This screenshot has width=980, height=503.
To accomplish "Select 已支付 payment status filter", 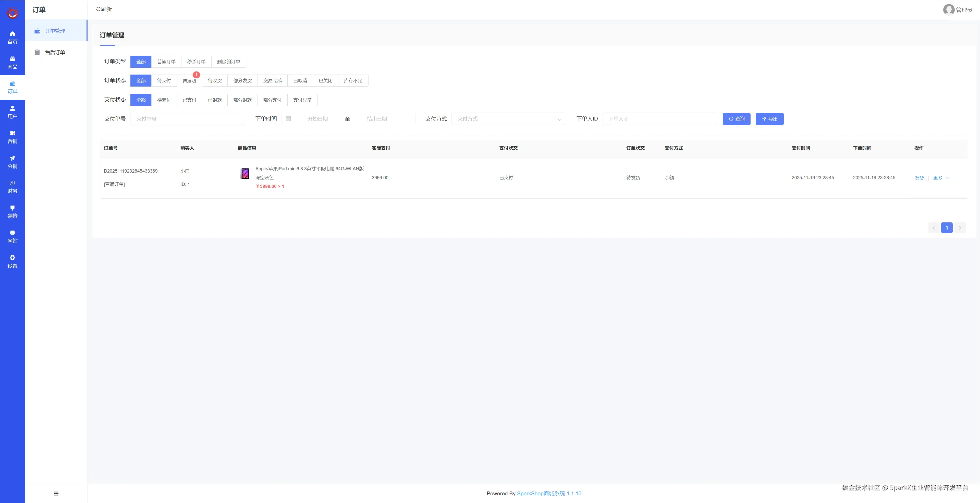I will (189, 100).
